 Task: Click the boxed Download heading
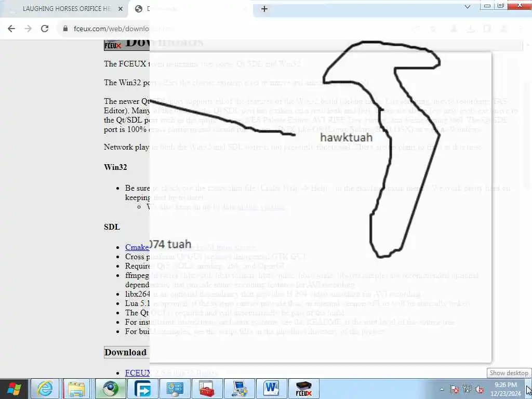click(126, 352)
